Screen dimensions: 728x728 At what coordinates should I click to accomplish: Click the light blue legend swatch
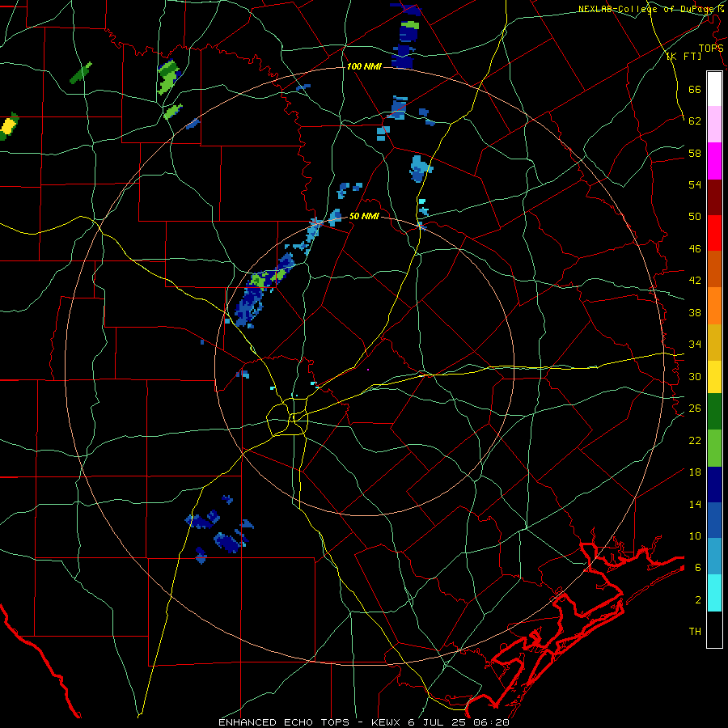tap(714, 557)
